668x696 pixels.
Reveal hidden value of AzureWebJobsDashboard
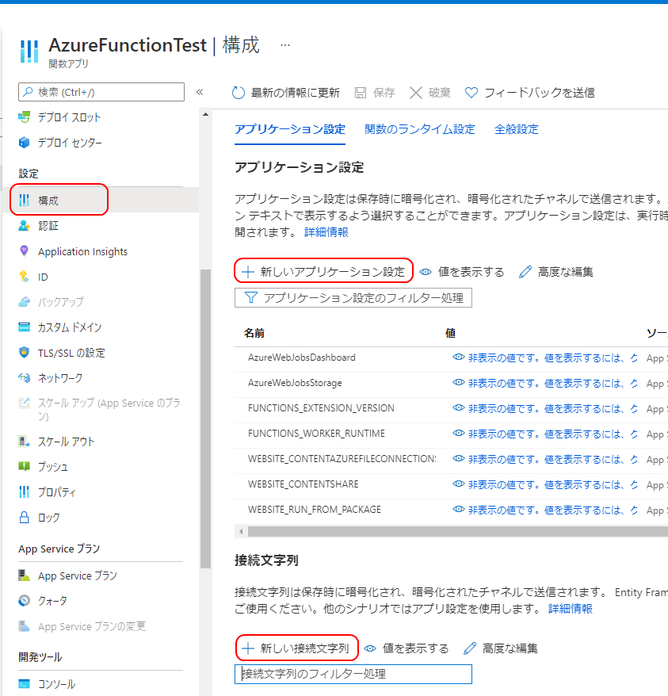pos(545,358)
